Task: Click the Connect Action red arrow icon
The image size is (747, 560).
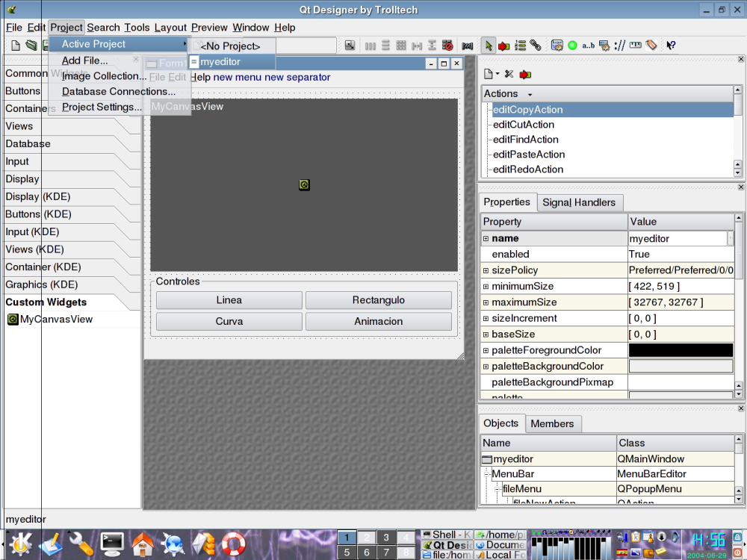Action: coord(525,74)
